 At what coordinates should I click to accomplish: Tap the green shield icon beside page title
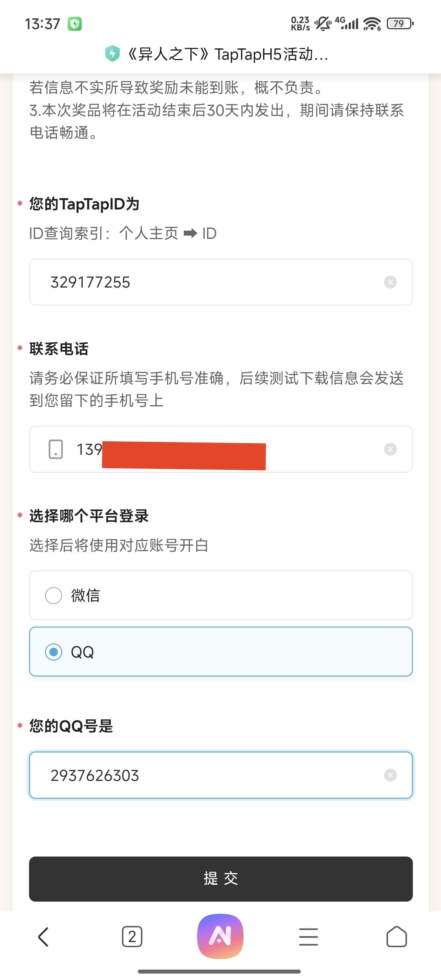click(112, 54)
